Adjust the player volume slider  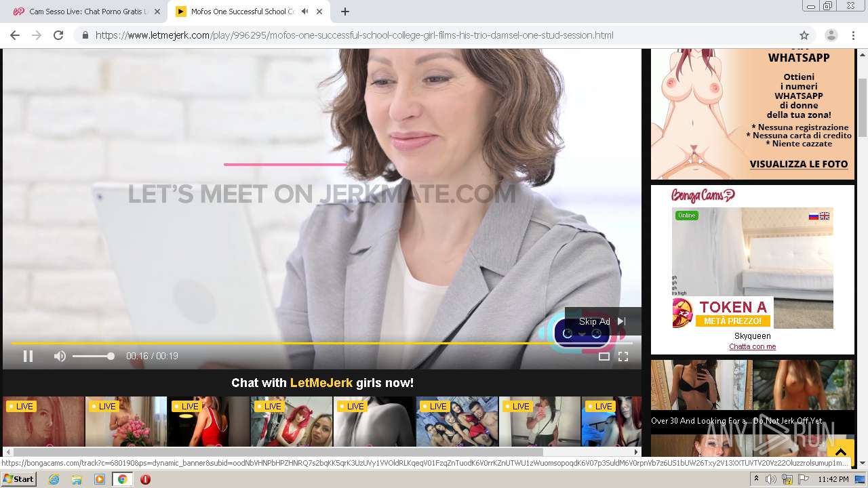(x=93, y=356)
